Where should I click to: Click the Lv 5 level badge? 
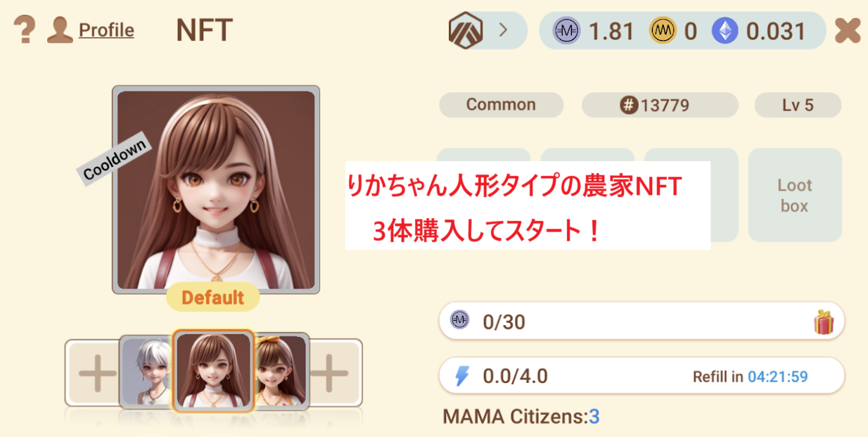798,106
